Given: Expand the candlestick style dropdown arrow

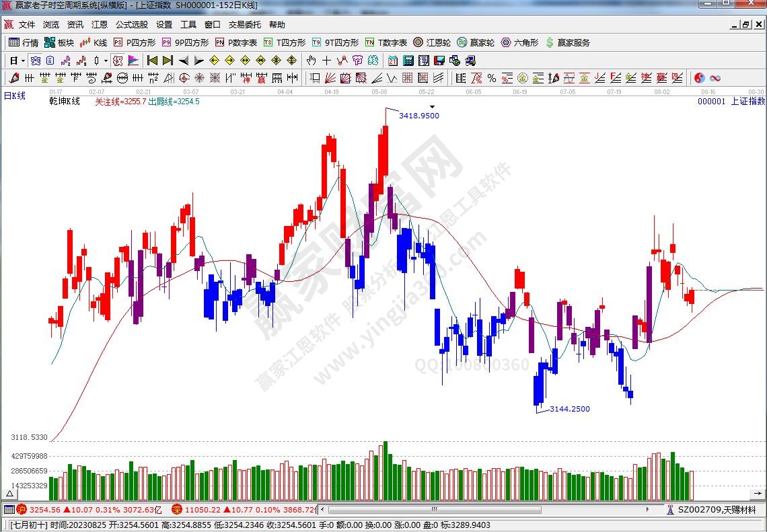Looking at the screenshot, I should pyautogui.click(x=106, y=61).
